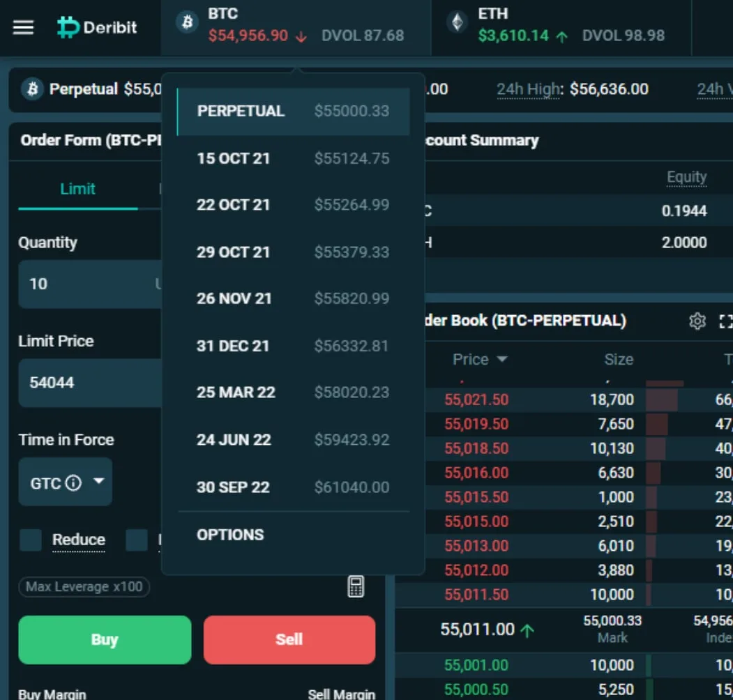Select 31 DEC 21 future

click(294, 346)
